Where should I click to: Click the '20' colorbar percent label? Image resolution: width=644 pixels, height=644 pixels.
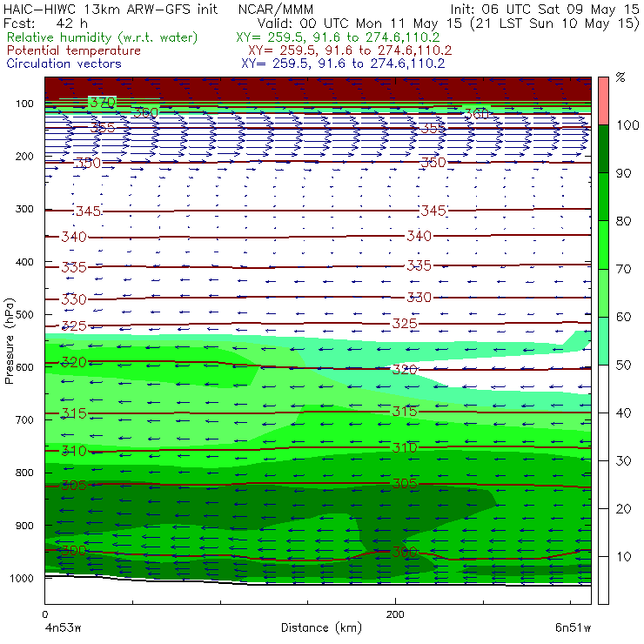point(623,509)
